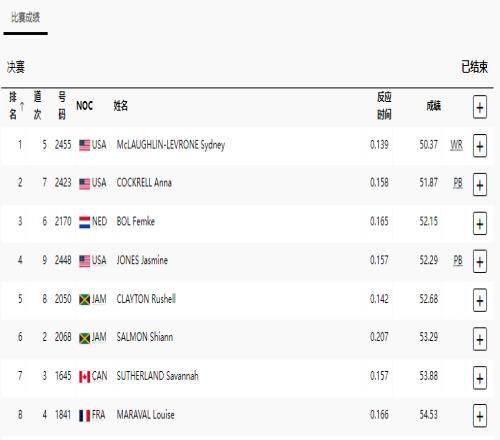
Task: Click PB link next to 52.29
Action: [x=458, y=260]
